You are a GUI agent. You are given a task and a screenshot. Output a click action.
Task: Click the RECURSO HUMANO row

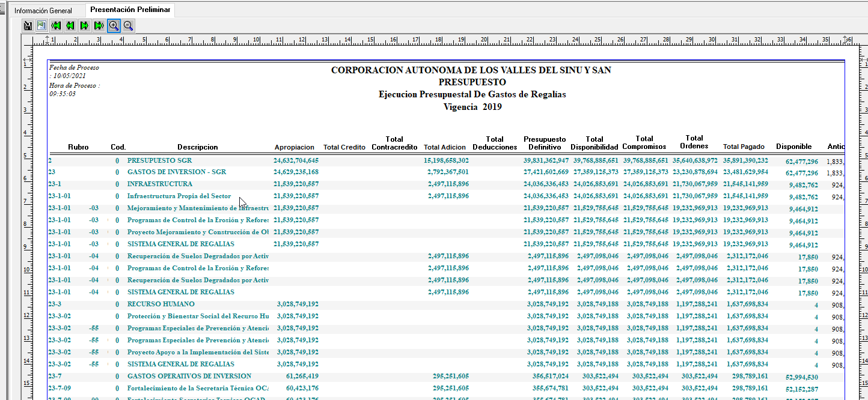pyautogui.click(x=160, y=304)
